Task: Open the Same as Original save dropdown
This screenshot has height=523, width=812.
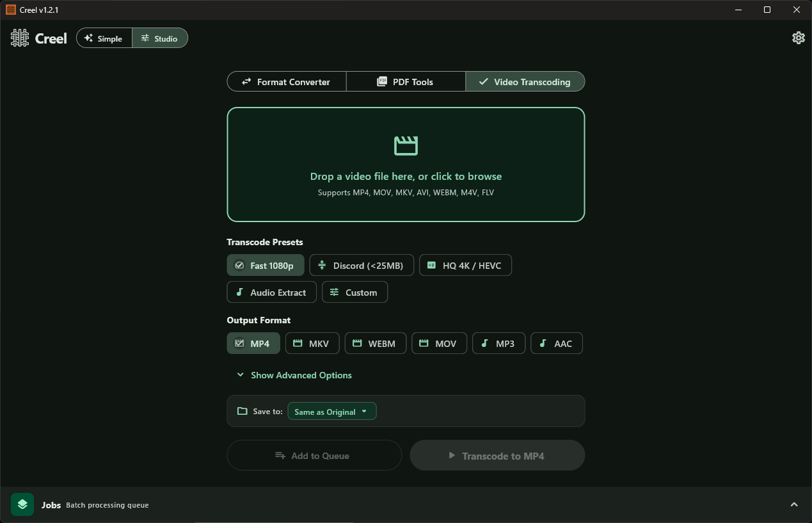Action: coord(332,412)
